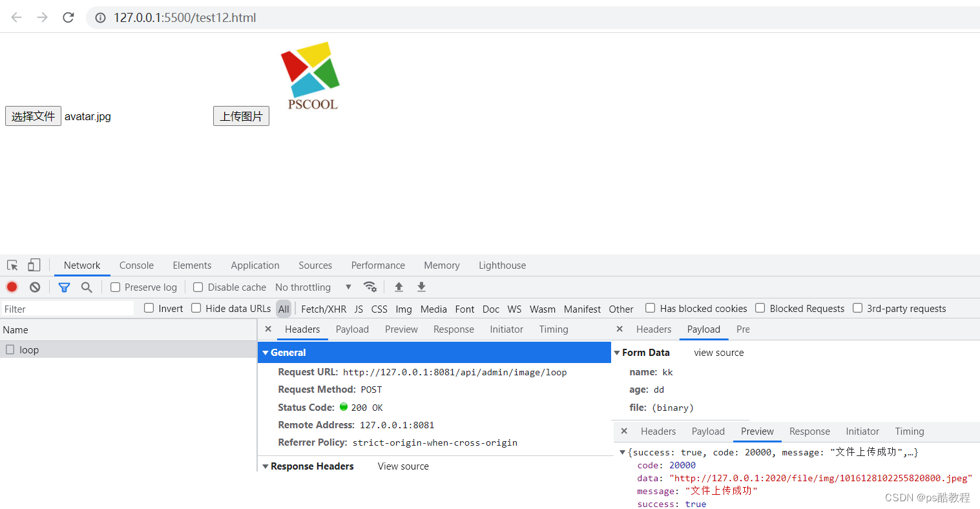The height and width of the screenshot is (509, 980).
Task: Filter requests by JS type
Action: point(359,309)
